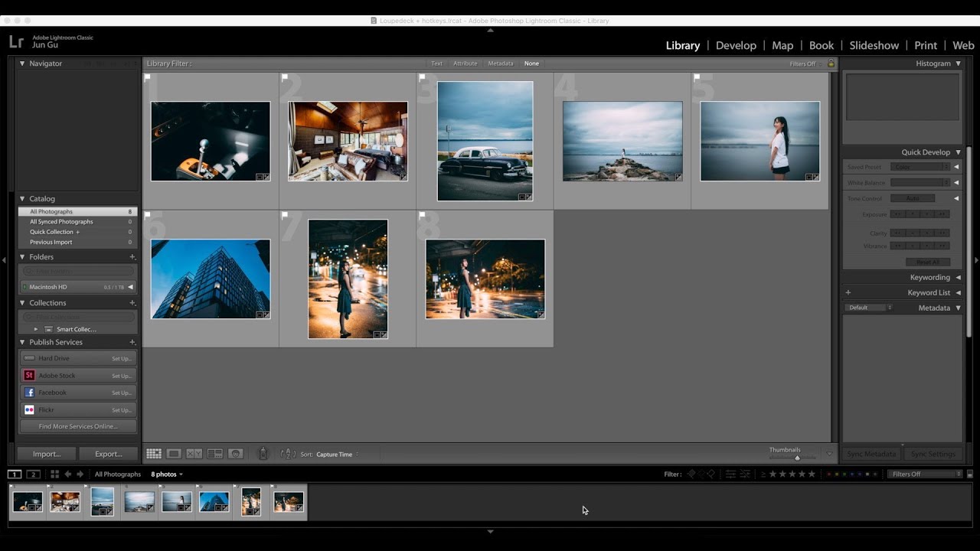The image size is (980, 551).
Task: Go back with filmstrip left arrow
Action: (68, 474)
